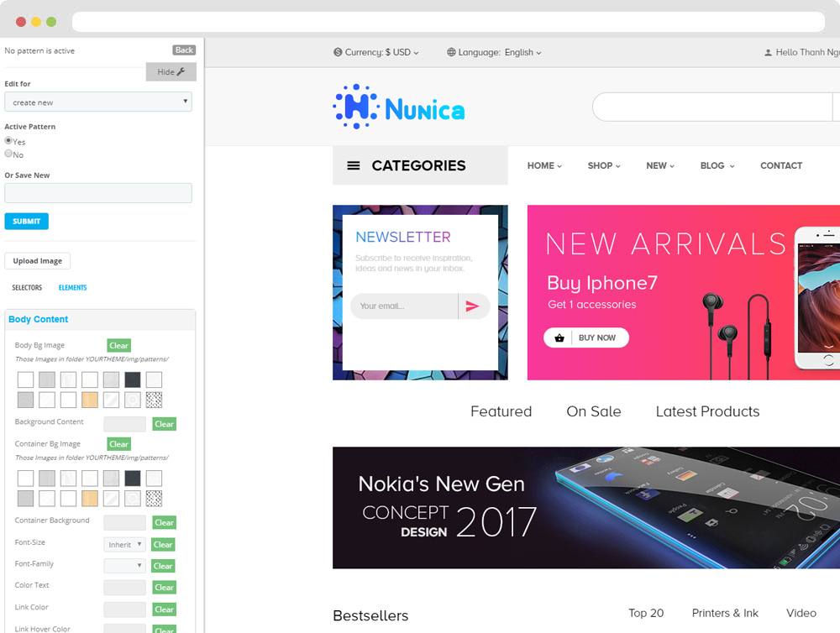Click the BUY NOW button
The image size is (840, 633).
(x=586, y=338)
